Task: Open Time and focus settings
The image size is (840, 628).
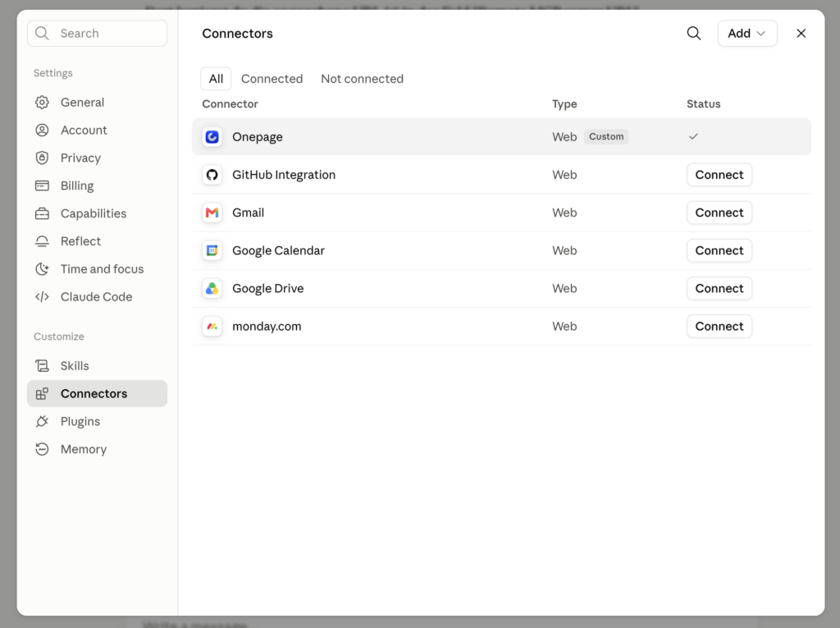Action: coord(97,268)
